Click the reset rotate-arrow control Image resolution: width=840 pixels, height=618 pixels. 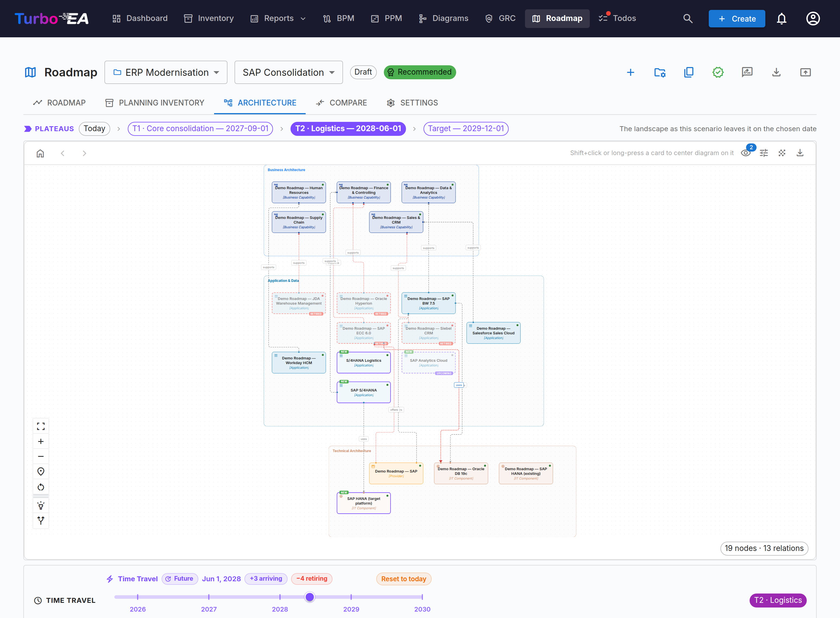(41, 487)
